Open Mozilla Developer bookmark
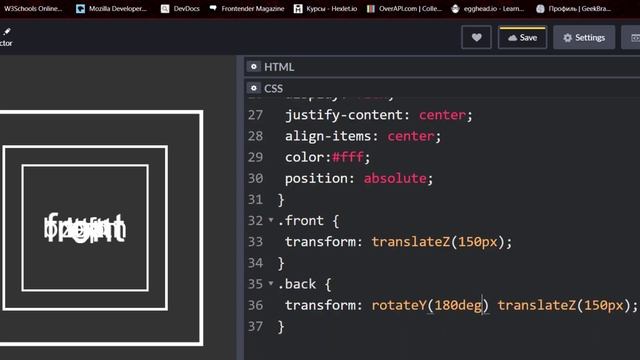The image size is (640, 360). point(111,9)
